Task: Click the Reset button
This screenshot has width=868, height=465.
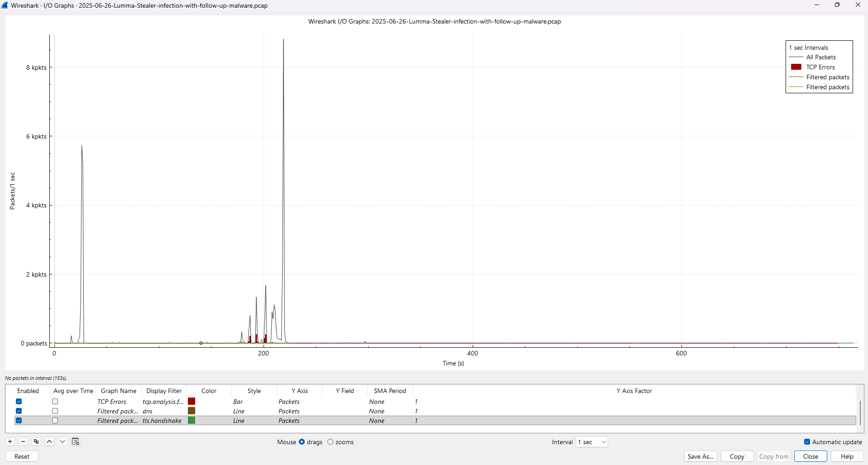Action: point(22,456)
